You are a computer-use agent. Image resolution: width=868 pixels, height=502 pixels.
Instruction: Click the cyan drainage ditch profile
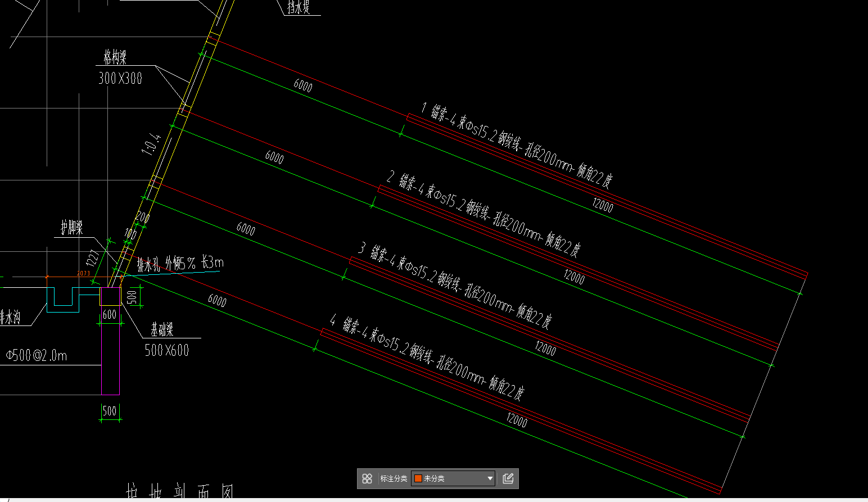tap(73, 299)
